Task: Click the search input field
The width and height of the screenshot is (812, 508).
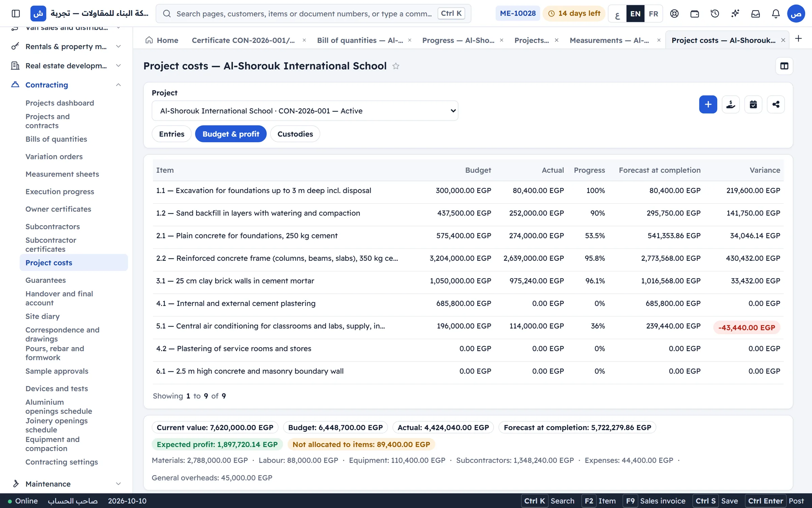Action: pos(313,14)
